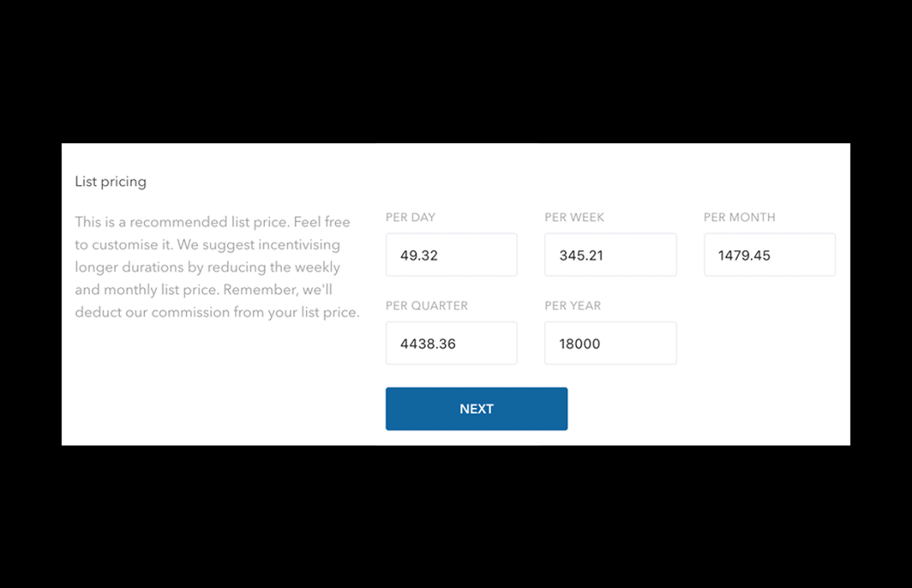This screenshot has height=588, width=912.
Task: Edit the Per Year price field
Action: pos(610,343)
